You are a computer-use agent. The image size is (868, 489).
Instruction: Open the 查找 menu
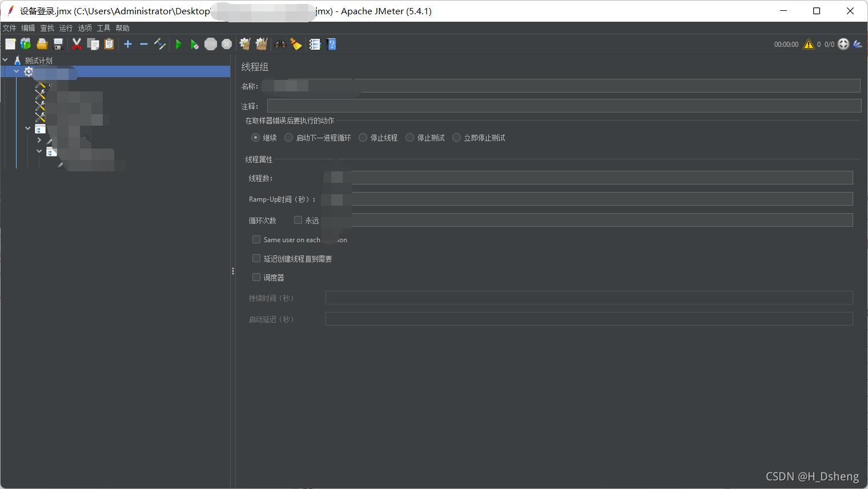coord(47,28)
